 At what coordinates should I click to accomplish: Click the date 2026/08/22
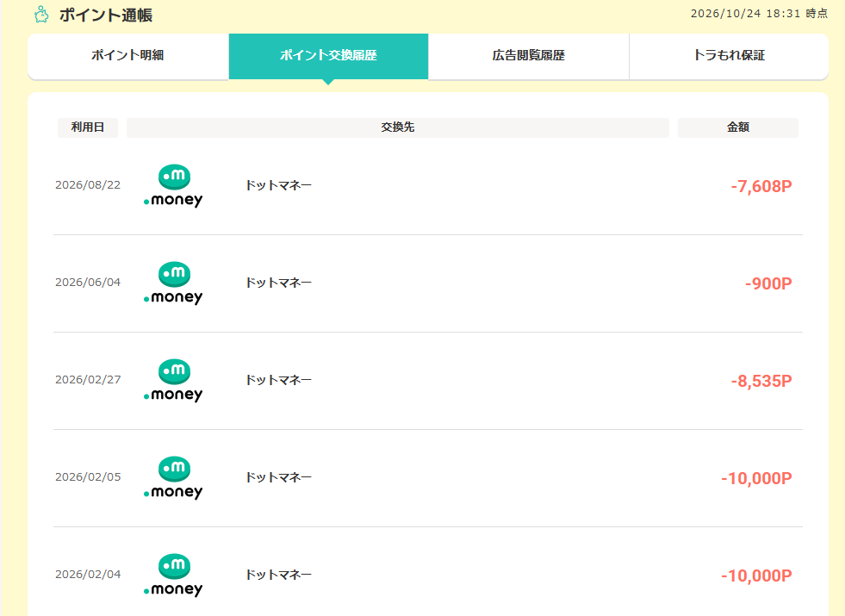tap(88, 185)
